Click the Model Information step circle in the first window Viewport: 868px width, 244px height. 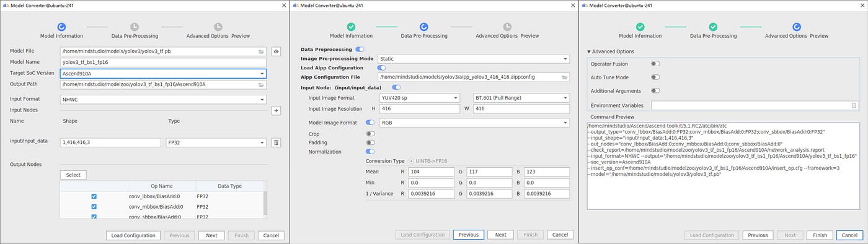61,27
